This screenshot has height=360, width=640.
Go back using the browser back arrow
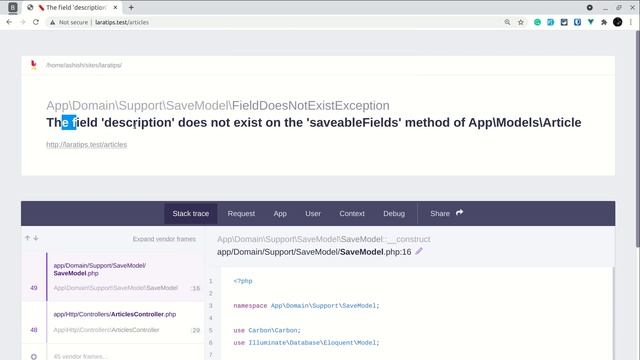tap(9, 22)
